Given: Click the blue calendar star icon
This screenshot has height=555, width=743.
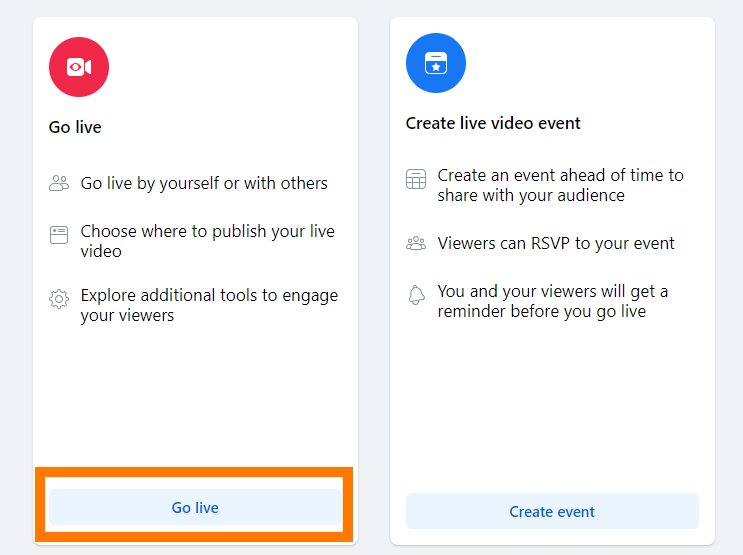Looking at the screenshot, I should pyautogui.click(x=435, y=63).
